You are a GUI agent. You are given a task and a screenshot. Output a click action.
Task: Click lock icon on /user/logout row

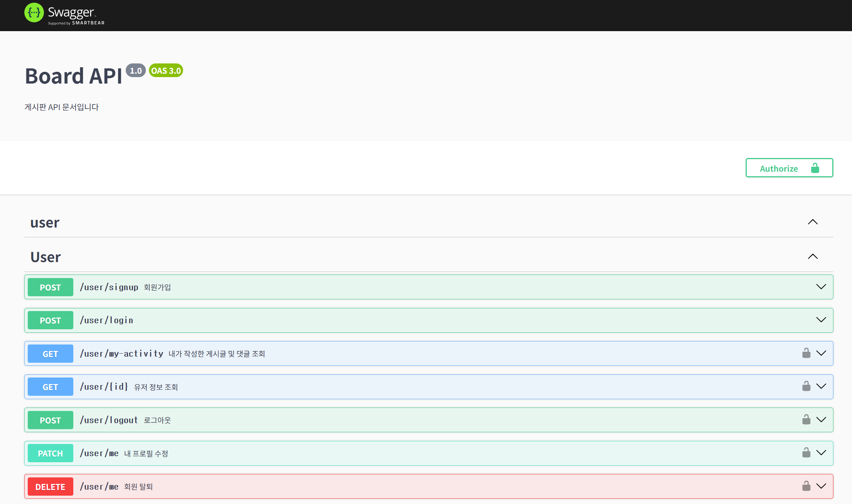tap(806, 419)
